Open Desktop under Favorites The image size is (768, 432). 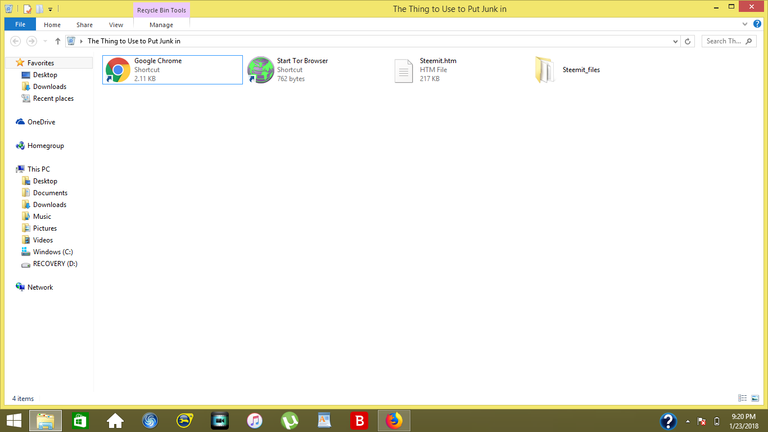point(45,74)
